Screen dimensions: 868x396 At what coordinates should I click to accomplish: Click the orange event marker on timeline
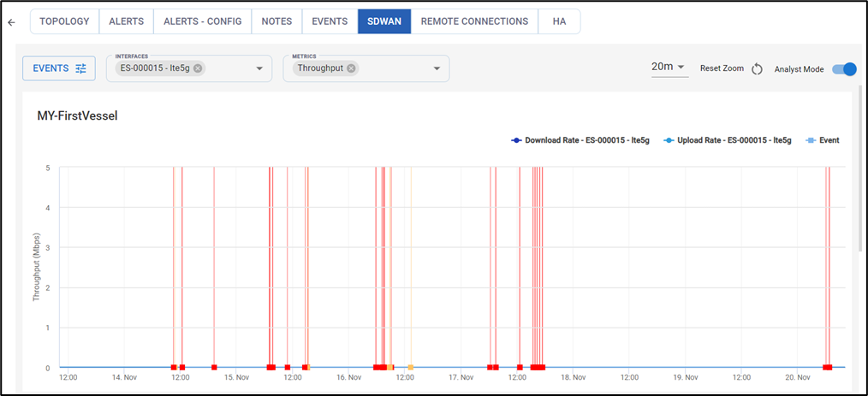pyautogui.click(x=411, y=367)
